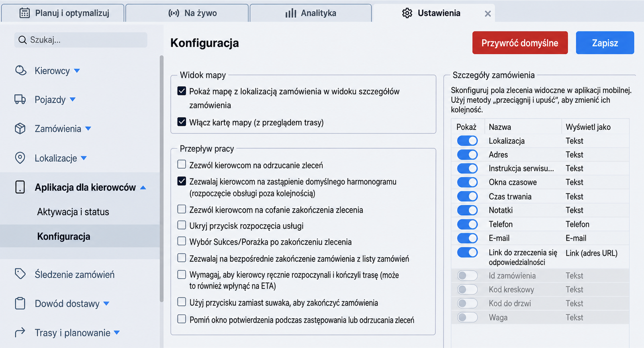Image resolution: width=644 pixels, height=348 pixels.
Task: Turn on the Kod kreskowy toggle
Action: coord(467,289)
